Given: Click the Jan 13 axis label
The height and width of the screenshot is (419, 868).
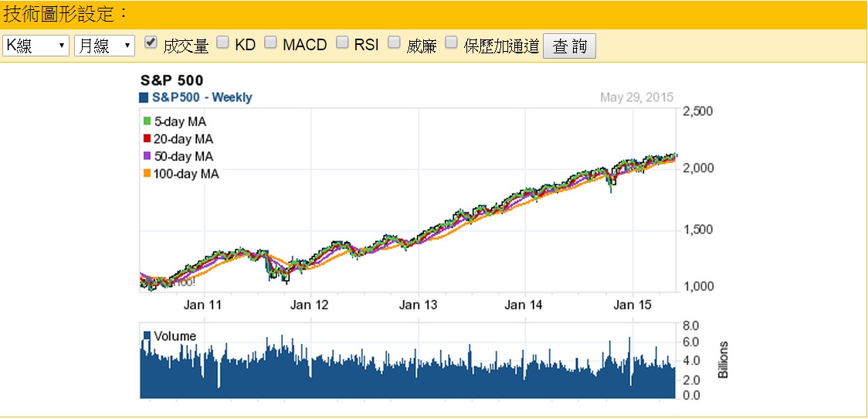Looking at the screenshot, I should click(419, 305).
